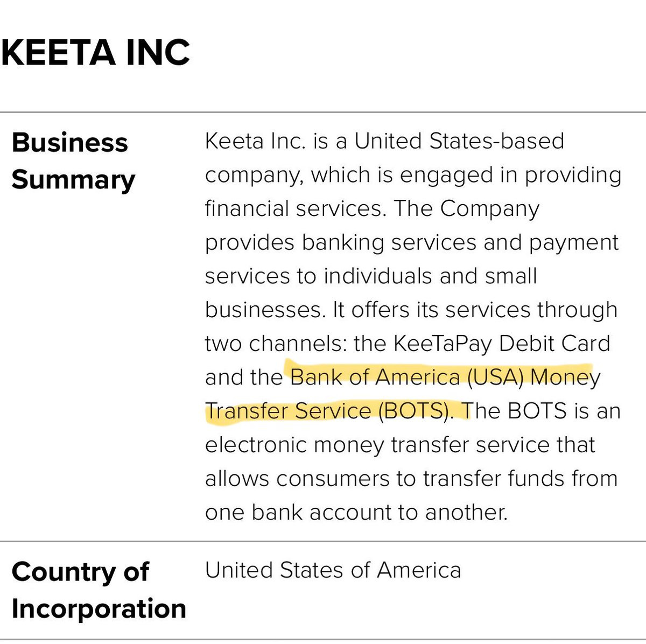Click the KeeTaPay Debit Card text

(x=502, y=343)
